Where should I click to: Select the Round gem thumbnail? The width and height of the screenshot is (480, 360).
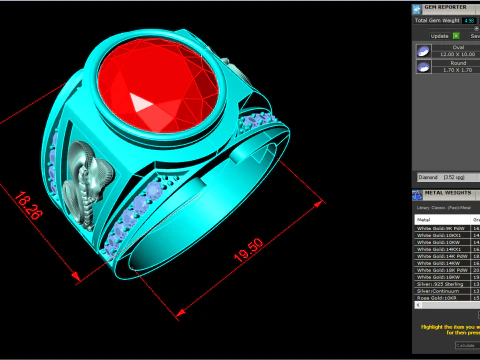click(x=423, y=67)
